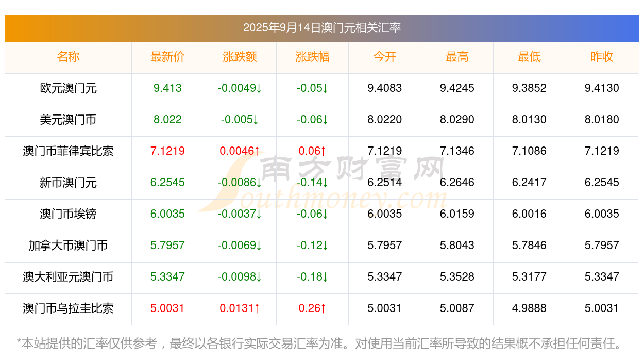Click change amount -0.0098↓
The width and height of the screenshot is (644, 360).
point(240,277)
